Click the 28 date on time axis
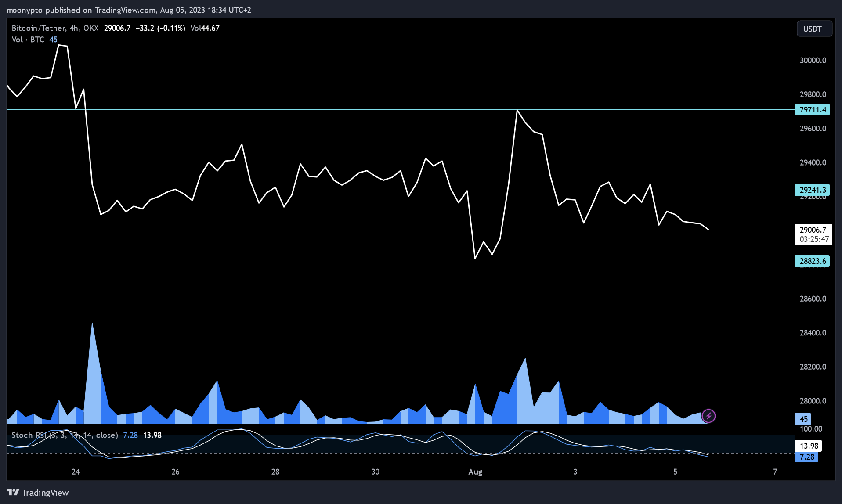The image size is (842, 504). coord(275,472)
